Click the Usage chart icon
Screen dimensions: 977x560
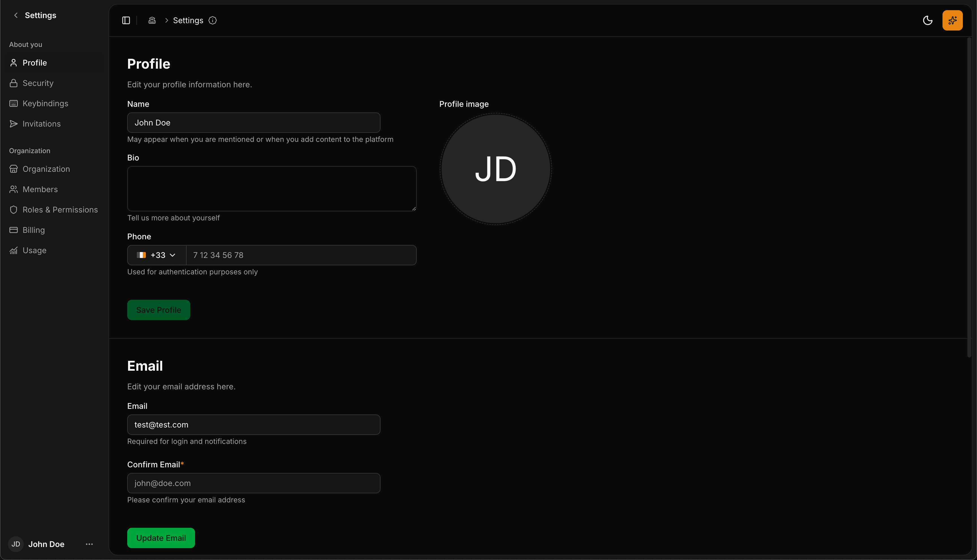click(x=14, y=250)
